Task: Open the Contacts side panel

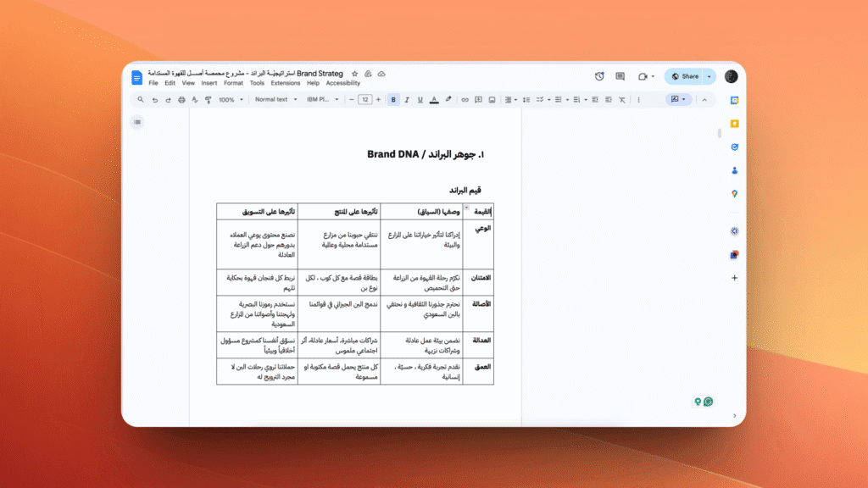Action: tap(735, 170)
